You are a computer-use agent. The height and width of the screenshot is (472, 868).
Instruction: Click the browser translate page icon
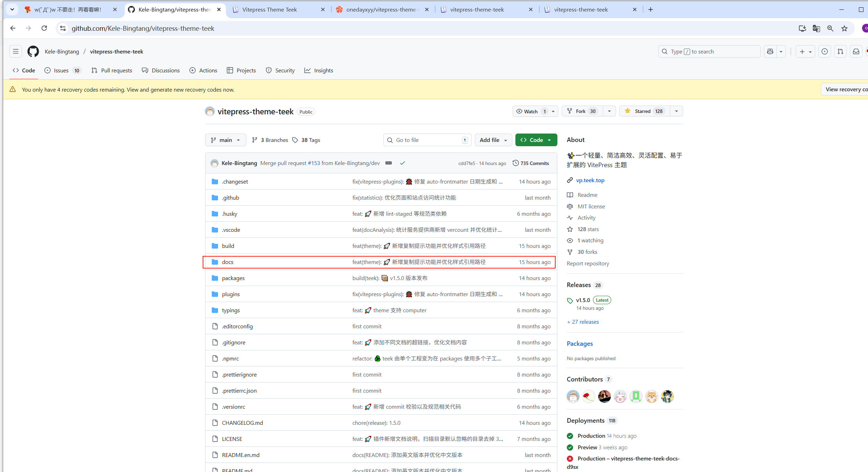(816, 28)
